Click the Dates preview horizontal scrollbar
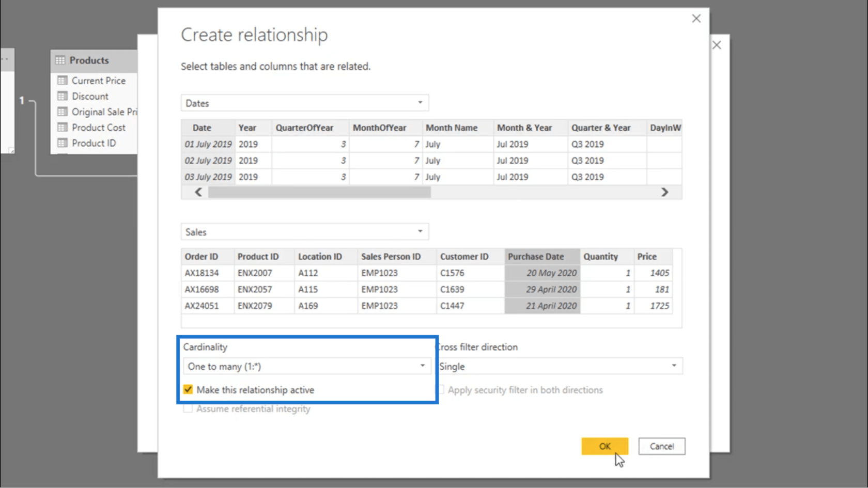Viewport: 868px width, 488px height. tap(319, 192)
